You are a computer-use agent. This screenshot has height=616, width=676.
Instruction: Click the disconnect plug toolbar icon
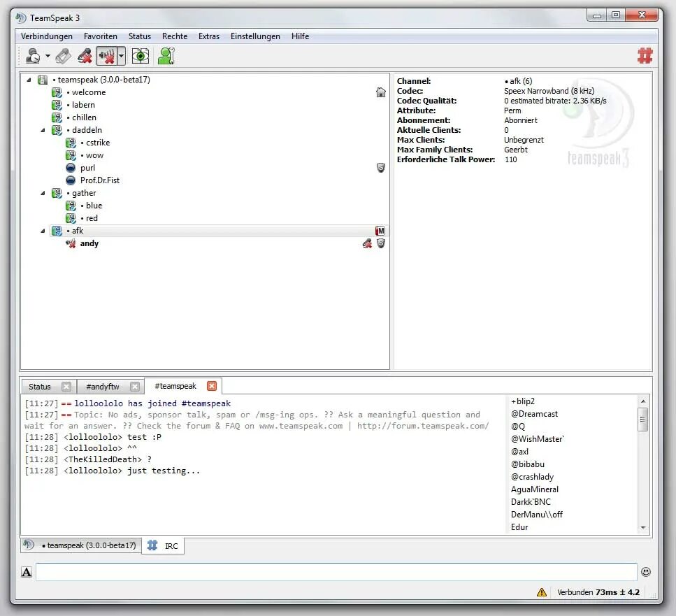click(x=64, y=56)
